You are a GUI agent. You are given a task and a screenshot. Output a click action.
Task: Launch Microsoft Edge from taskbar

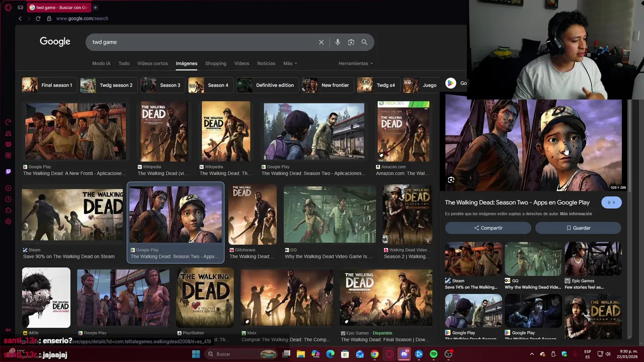pos(331,354)
